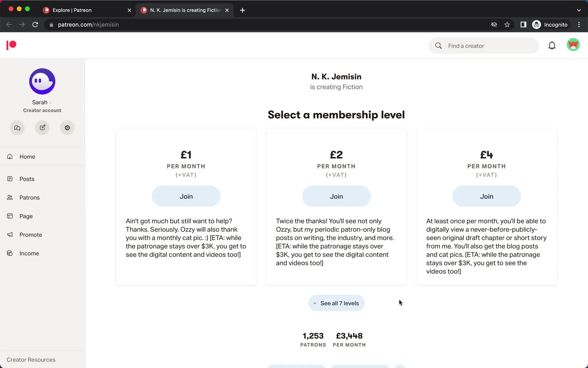Switch to the Explore | Patreon tab
Viewport: 588px width, 368px height.
coord(87,10)
